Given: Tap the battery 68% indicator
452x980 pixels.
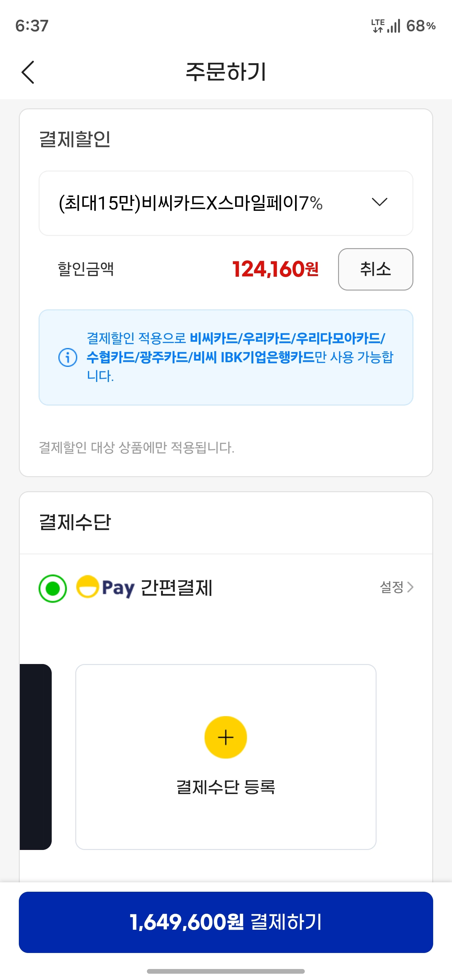Looking at the screenshot, I should [x=420, y=26].
